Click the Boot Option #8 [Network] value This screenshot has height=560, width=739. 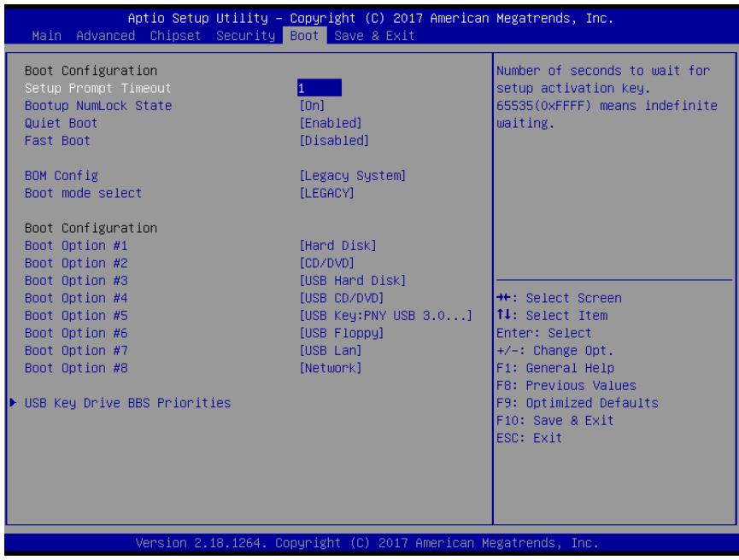point(331,368)
